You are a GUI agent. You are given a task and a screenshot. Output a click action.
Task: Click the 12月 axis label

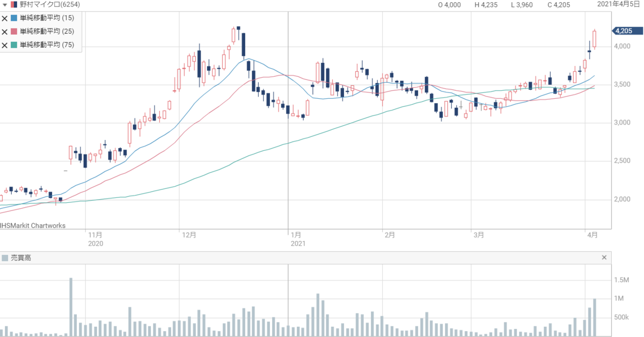point(189,235)
